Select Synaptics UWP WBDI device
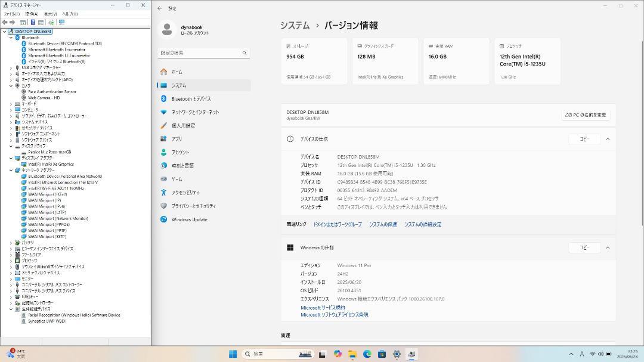Image resolution: width=644 pixels, height=362 pixels. [47, 321]
